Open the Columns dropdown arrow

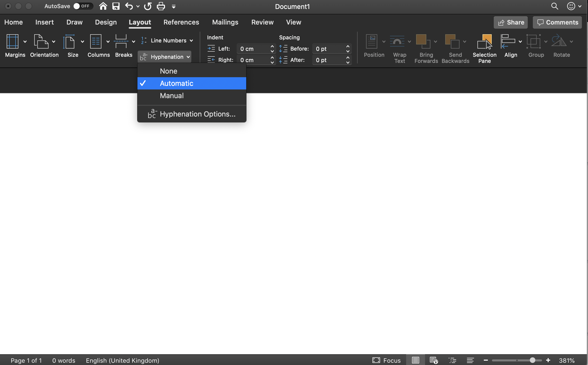click(x=108, y=41)
